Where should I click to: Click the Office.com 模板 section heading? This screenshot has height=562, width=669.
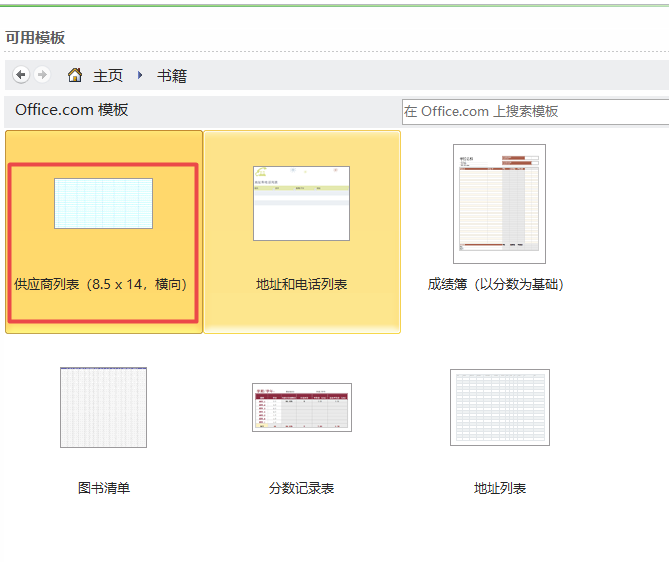72,110
